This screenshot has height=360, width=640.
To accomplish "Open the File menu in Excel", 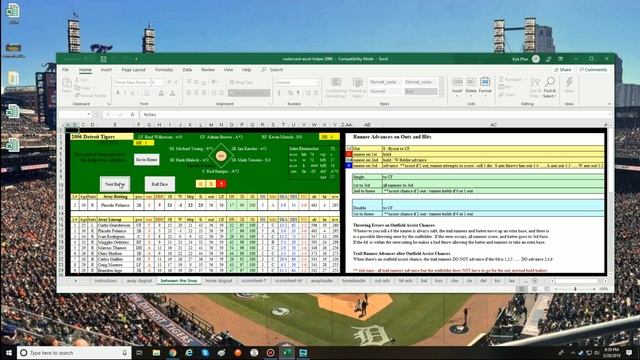I will pyautogui.click(x=65, y=70).
